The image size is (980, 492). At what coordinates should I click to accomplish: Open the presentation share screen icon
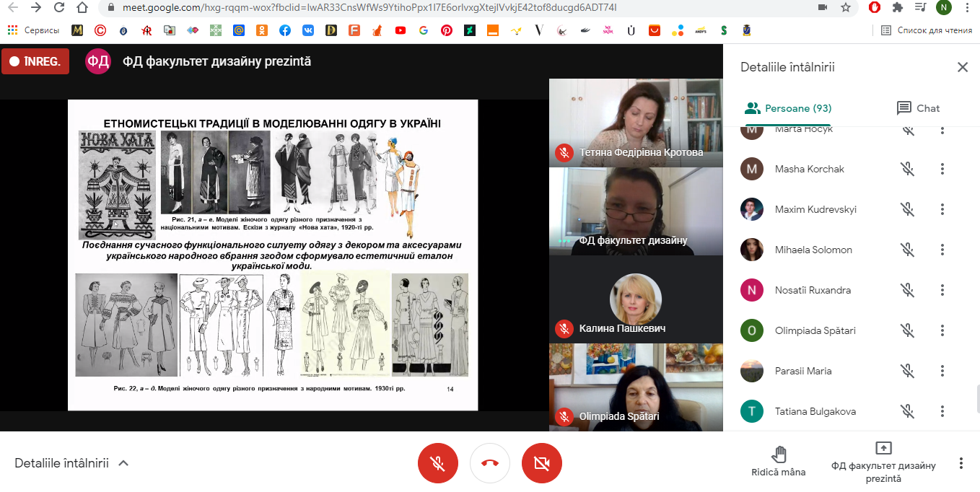click(883, 448)
